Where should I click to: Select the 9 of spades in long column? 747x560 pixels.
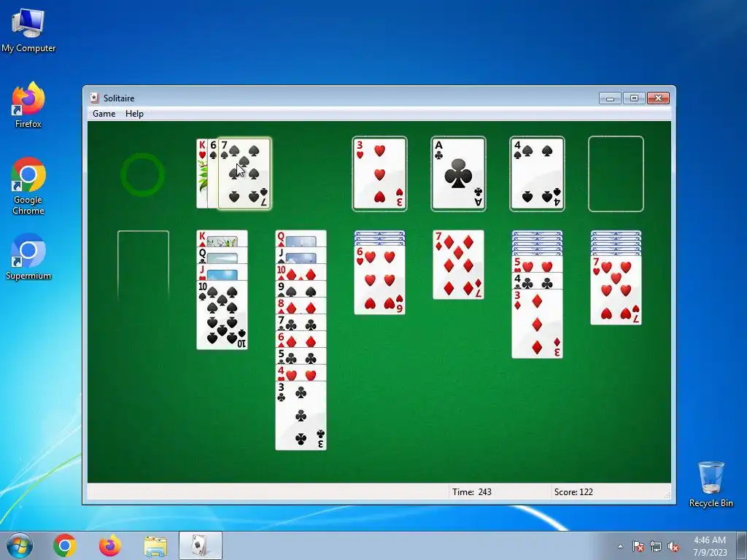point(301,289)
